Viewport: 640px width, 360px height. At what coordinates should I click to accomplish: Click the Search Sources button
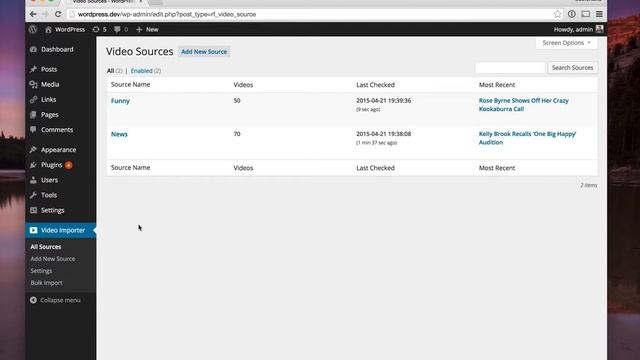pos(573,68)
